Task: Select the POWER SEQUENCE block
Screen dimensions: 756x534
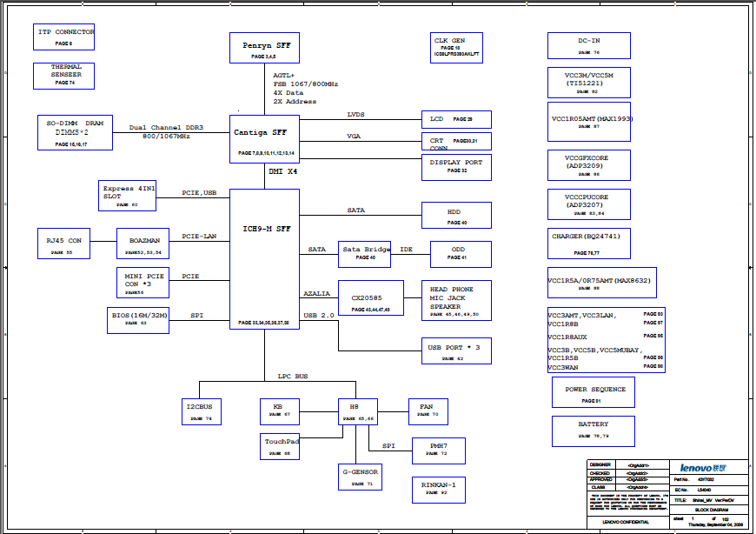Action: [594, 392]
